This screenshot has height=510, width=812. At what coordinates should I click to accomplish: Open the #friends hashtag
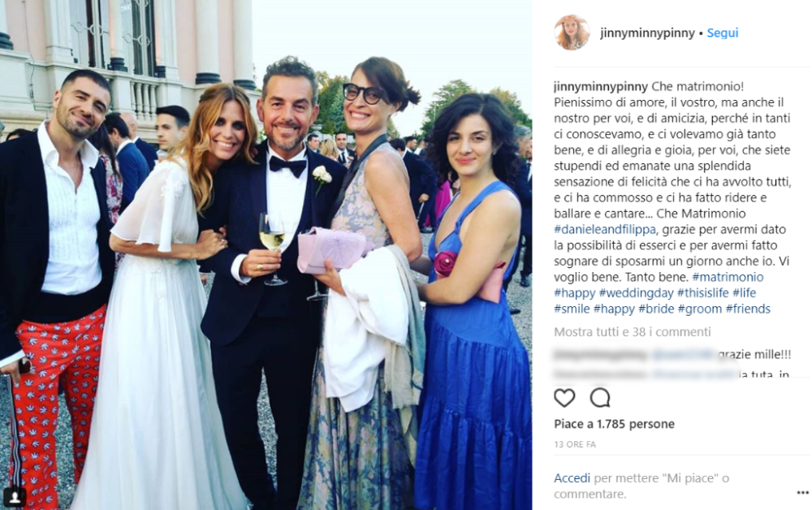[x=748, y=309]
